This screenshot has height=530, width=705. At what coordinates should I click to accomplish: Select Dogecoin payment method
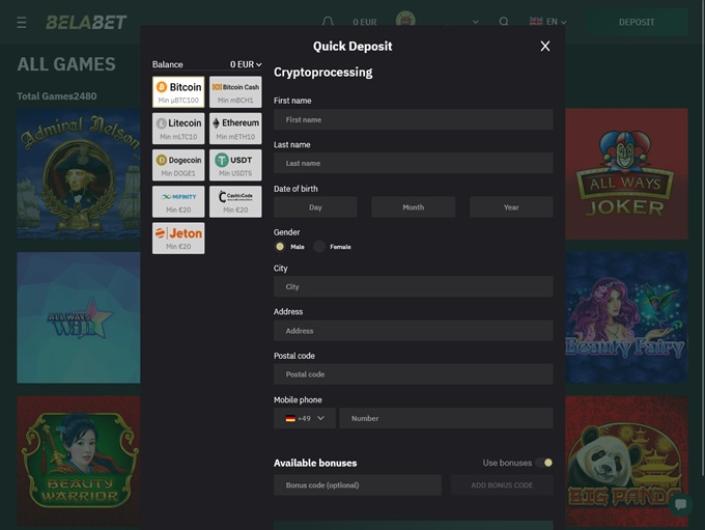[x=178, y=165]
